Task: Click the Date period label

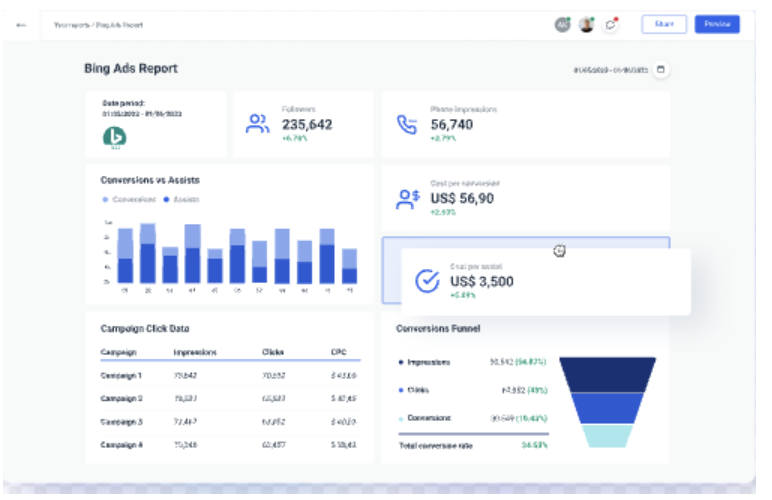Action: (x=124, y=103)
